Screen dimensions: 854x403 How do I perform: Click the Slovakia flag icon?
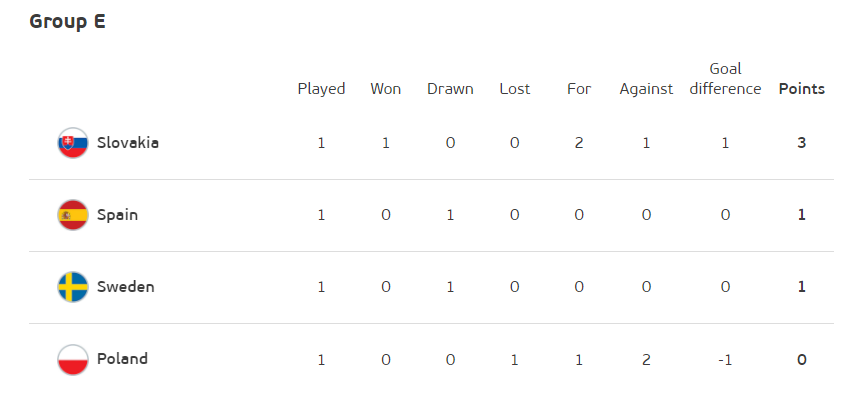(73, 143)
